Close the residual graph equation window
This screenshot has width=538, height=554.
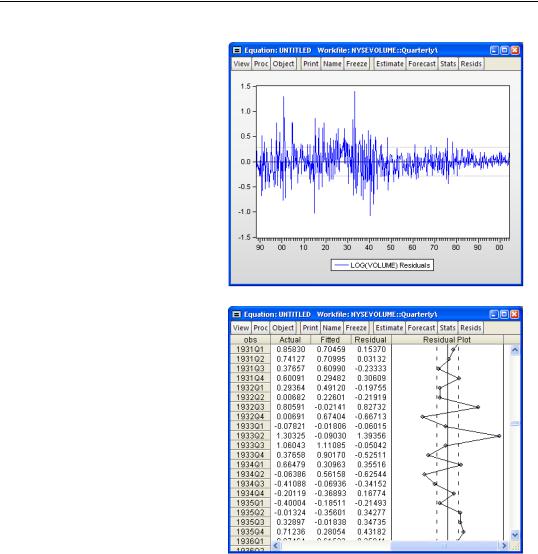pyautogui.click(x=515, y=50)
